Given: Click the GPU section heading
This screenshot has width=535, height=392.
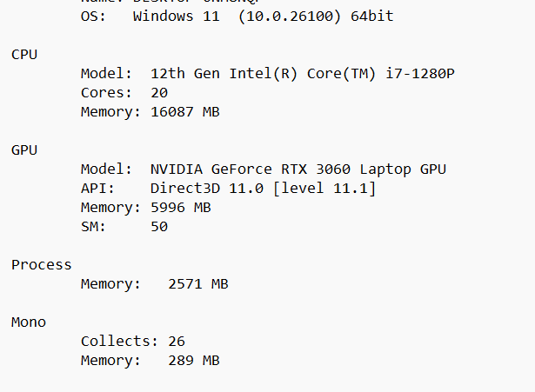Looking at the screenshot, I should tap(24, 150).
